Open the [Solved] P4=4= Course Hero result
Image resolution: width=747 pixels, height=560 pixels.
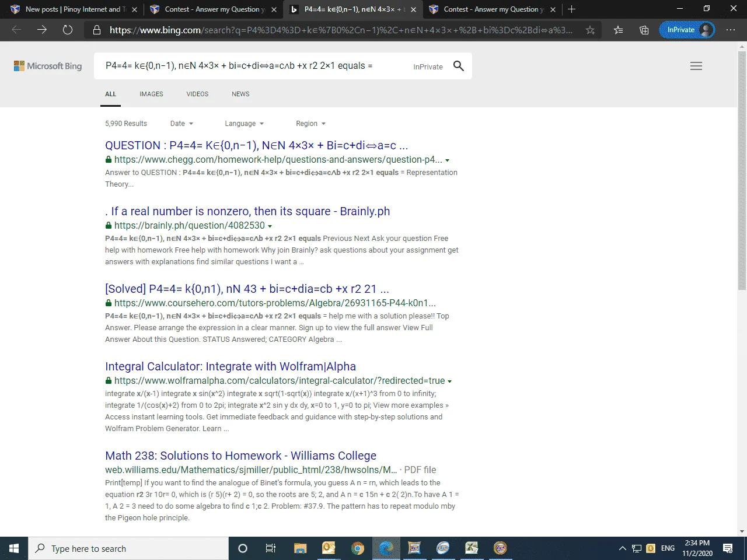[247, 289]
